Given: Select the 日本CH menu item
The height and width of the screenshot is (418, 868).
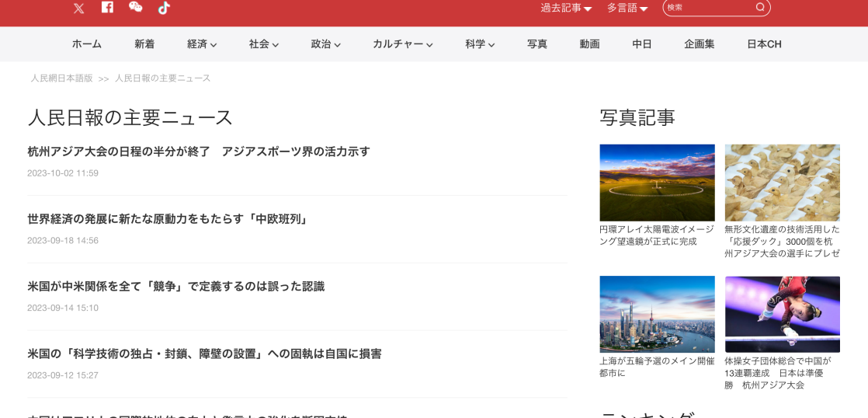Looking at the screenshot, I should [x=764, y=44].
